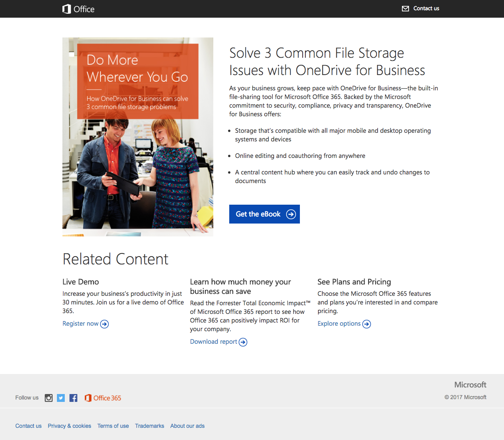Image resolution: width=504 pixels, height=440 pixels.
Task: Click the arrow icon next to Register now
Action: [104, 324]
